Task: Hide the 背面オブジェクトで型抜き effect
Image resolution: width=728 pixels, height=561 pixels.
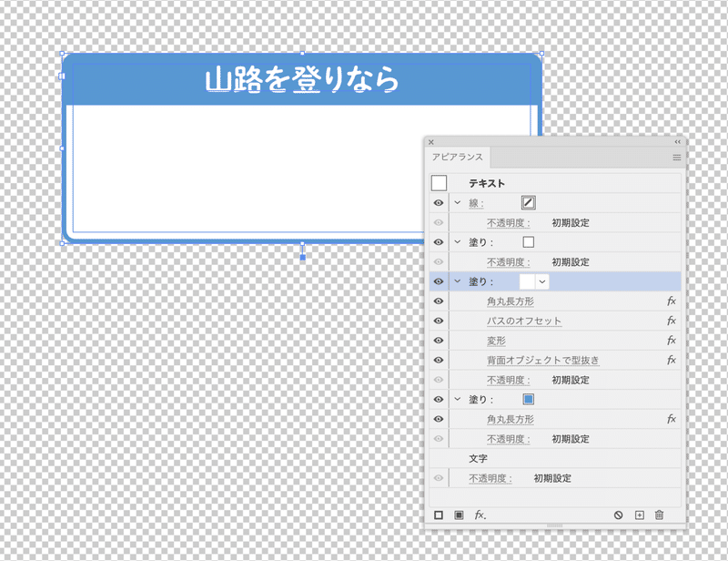Action: pyautogui.click(x=439, y=361)
